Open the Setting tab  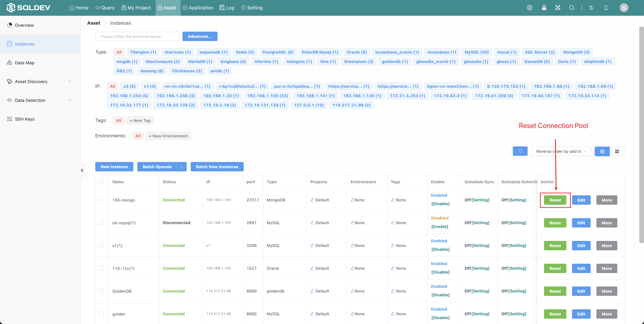252,8
